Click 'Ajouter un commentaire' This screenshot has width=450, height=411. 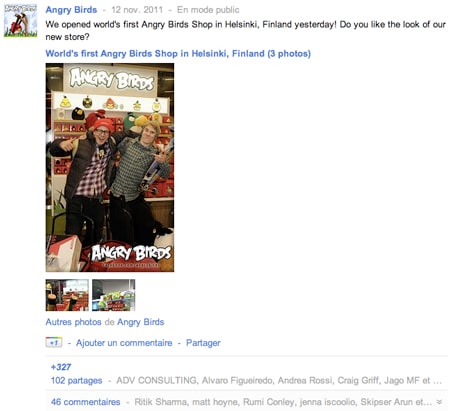tap(124, 343)
